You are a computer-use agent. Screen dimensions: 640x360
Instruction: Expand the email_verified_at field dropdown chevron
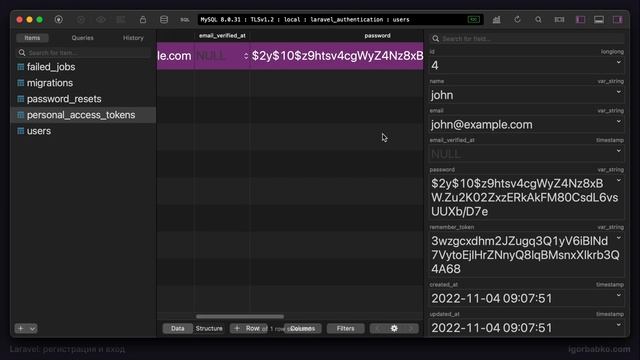(x=619, y=151)
